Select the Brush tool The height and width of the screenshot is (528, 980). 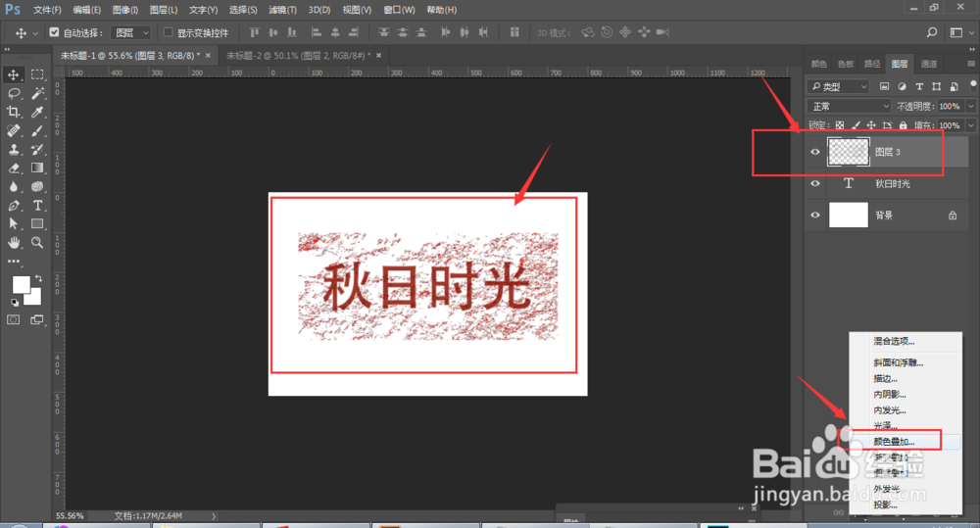coord(37,130)
